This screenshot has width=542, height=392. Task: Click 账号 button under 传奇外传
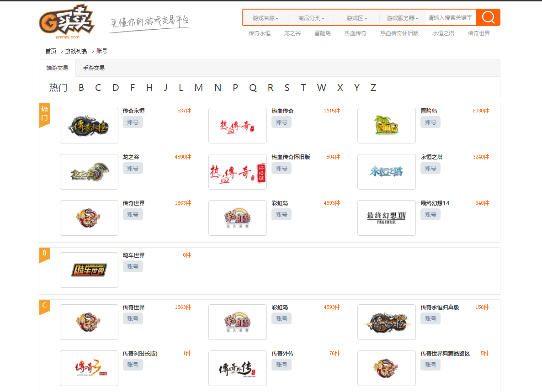(x=282, y=365)
